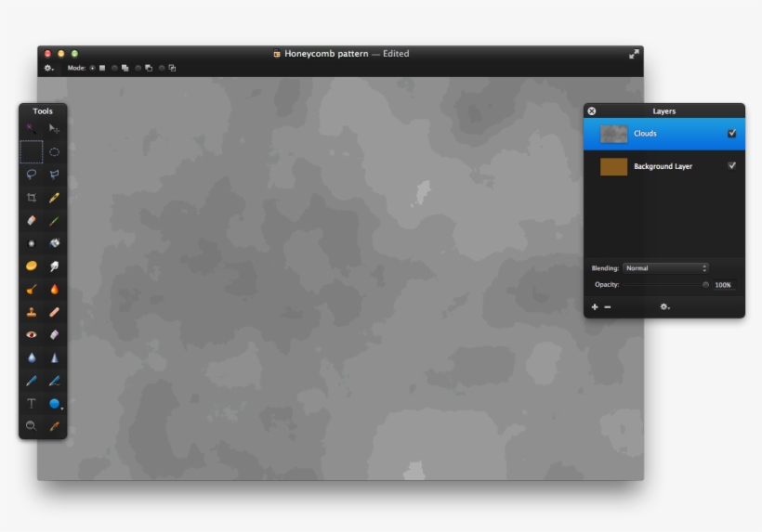Activate the Red Eye tool

(32, 334)
